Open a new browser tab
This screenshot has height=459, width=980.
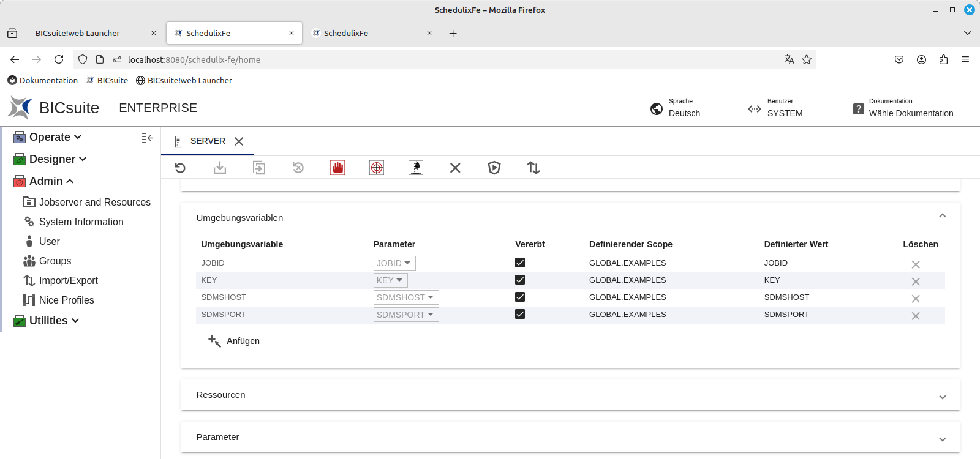pos(453,33)
